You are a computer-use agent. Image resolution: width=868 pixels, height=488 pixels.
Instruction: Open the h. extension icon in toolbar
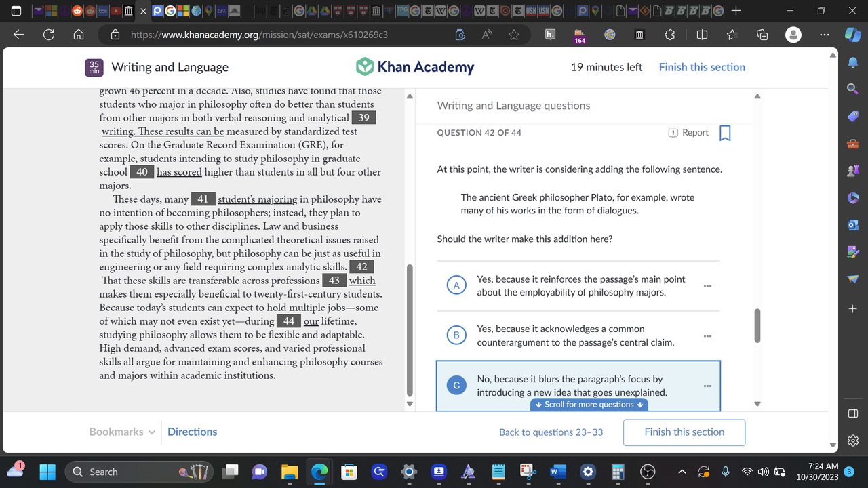point(551,35)
